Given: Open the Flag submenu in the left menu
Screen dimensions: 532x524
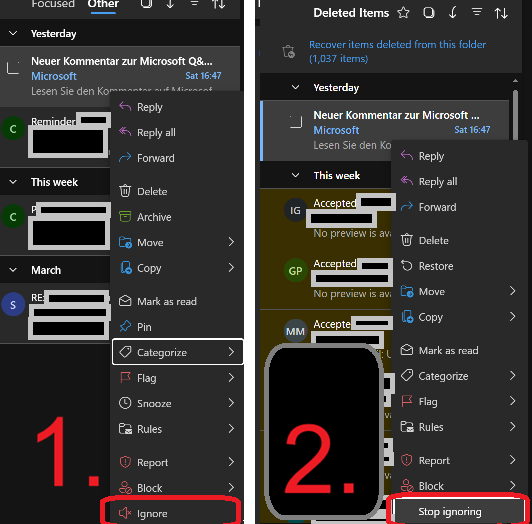Looking at the screenshot, I should [177, 378].
